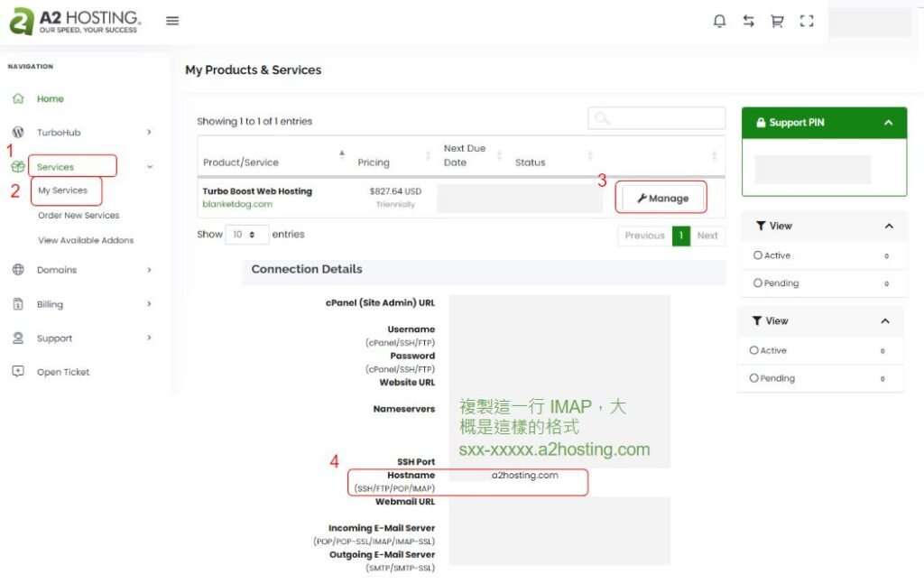Open View Available Addons

click(86, 240)
